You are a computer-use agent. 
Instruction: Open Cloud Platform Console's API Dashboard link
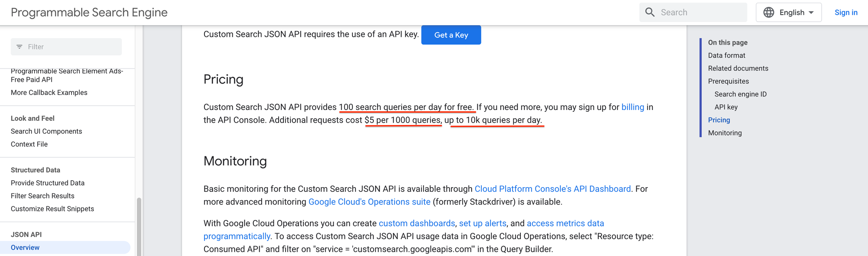(x=552, y=189)
